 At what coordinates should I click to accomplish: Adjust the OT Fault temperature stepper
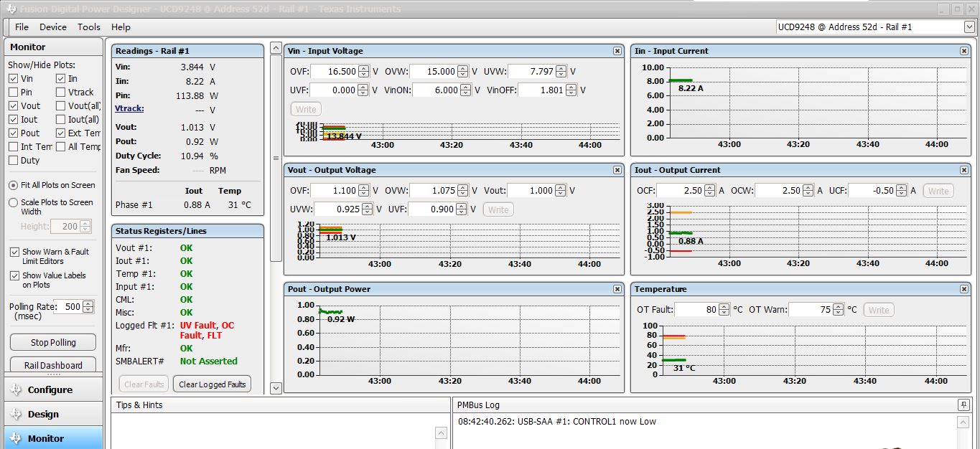725,310
